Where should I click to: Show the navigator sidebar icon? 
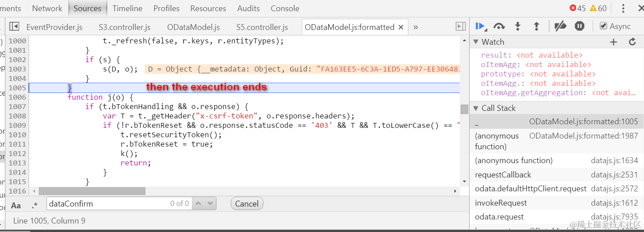point(14,27)
